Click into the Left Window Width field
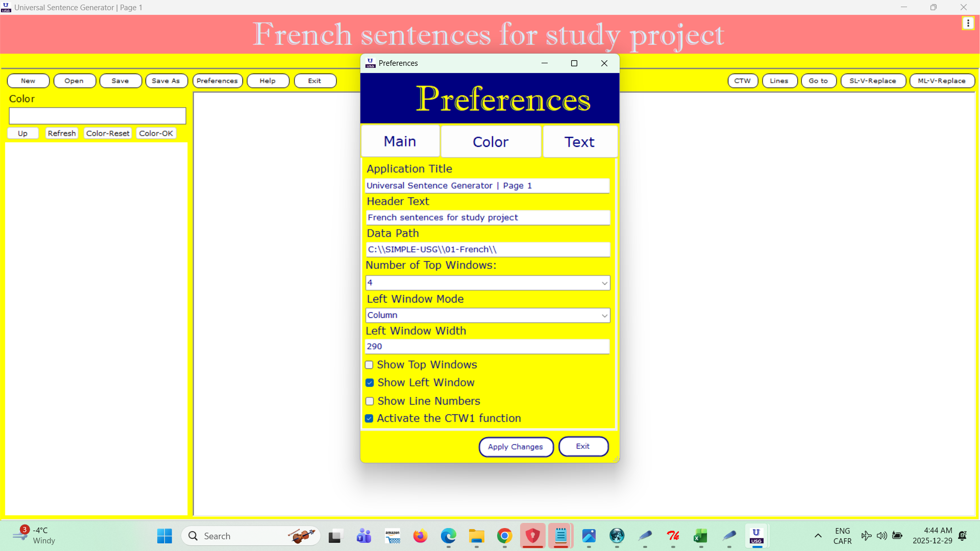 (x=487, y=346)
